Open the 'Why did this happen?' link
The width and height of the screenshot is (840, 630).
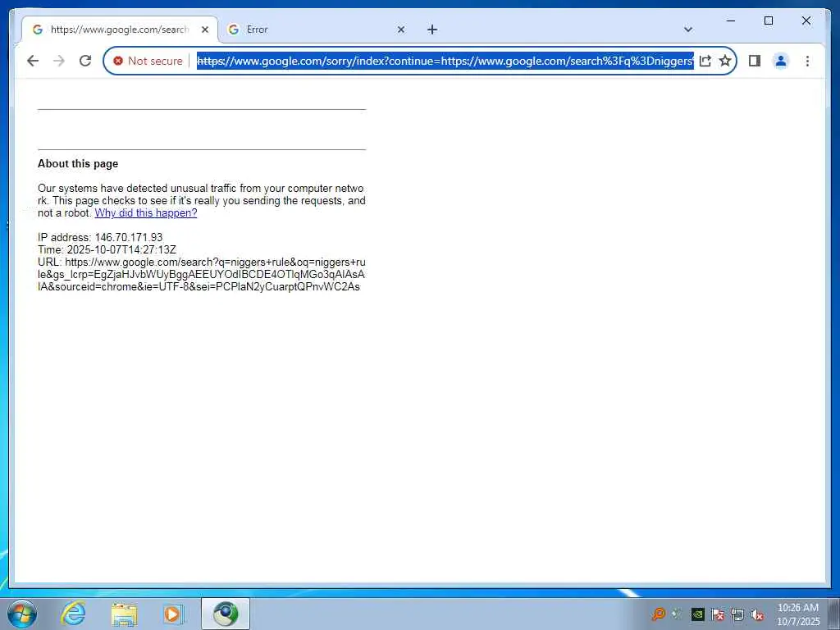point(146,212)
